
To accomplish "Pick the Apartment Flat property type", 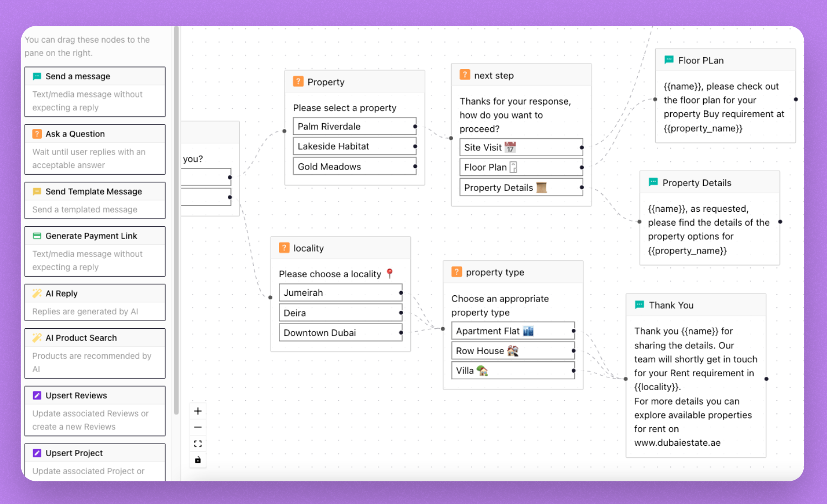I will click(513, 331).
